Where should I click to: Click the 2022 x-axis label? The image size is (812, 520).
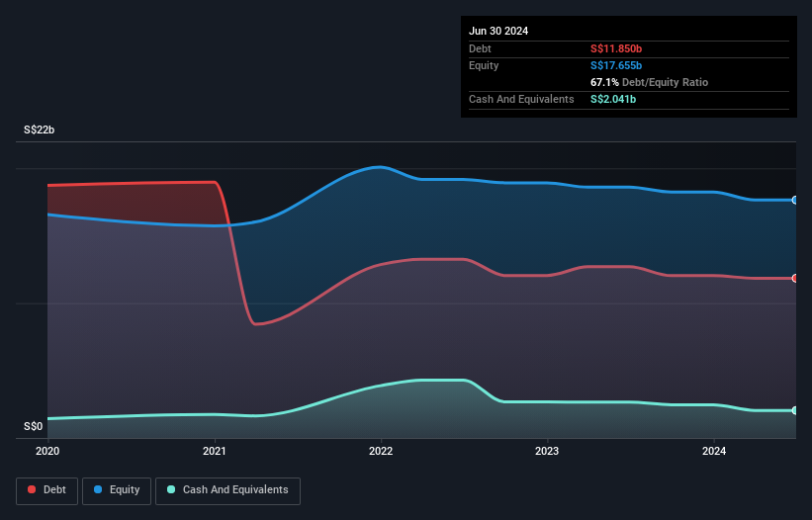[x=381, y=451]
